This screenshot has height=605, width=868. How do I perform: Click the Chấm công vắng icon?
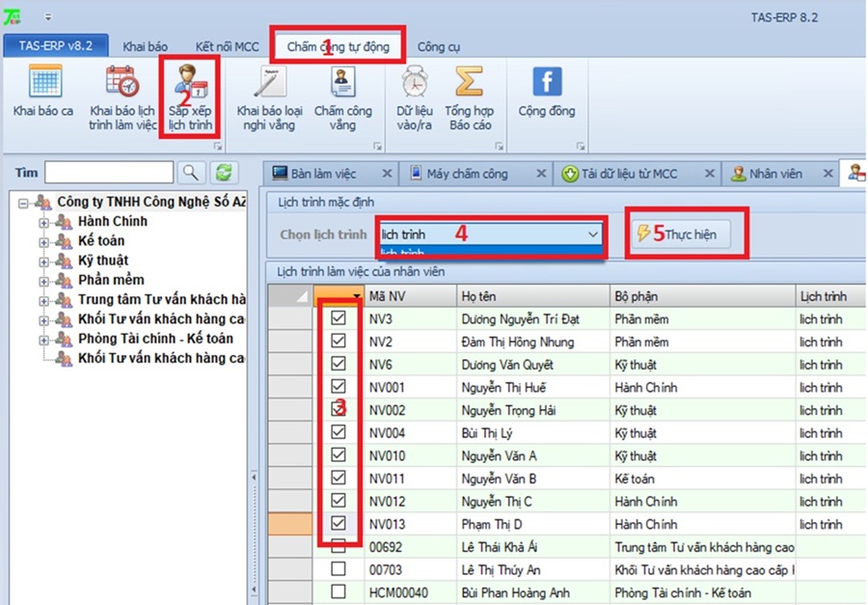click(x=342, y=82)
